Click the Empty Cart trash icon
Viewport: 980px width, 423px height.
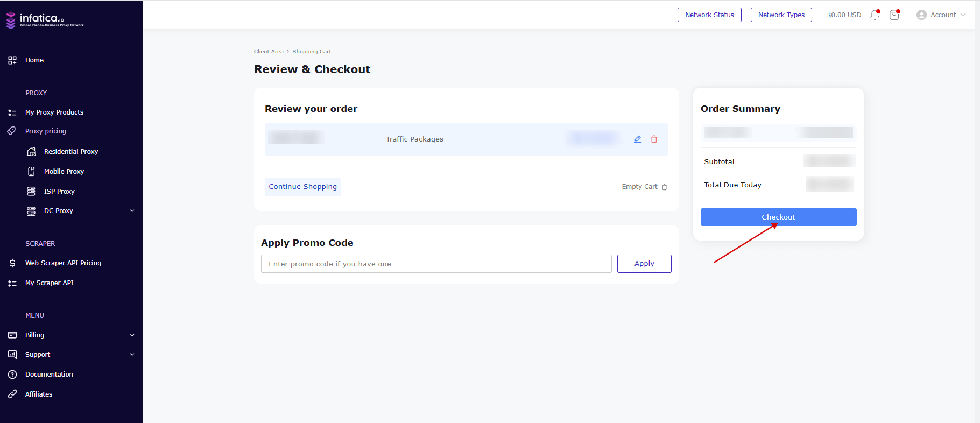(665, 187)
